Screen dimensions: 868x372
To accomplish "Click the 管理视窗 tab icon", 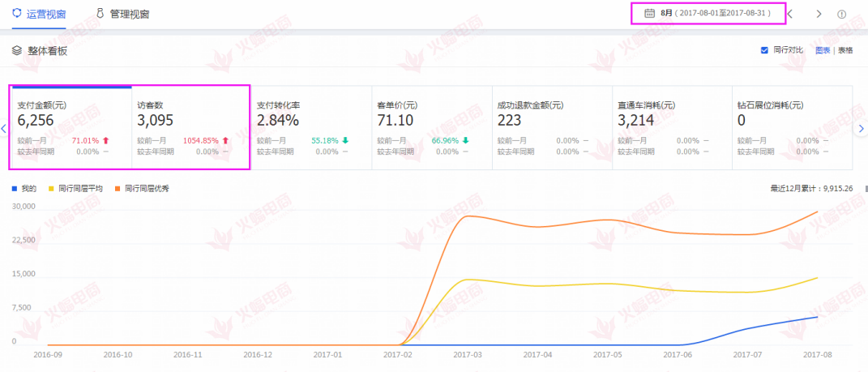I will [x=100, y=14].
